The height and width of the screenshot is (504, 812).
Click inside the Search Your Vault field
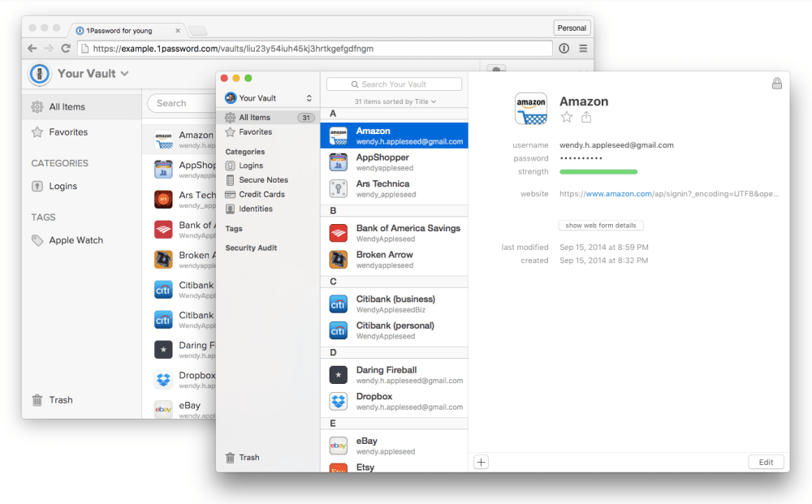click(394, 84)
